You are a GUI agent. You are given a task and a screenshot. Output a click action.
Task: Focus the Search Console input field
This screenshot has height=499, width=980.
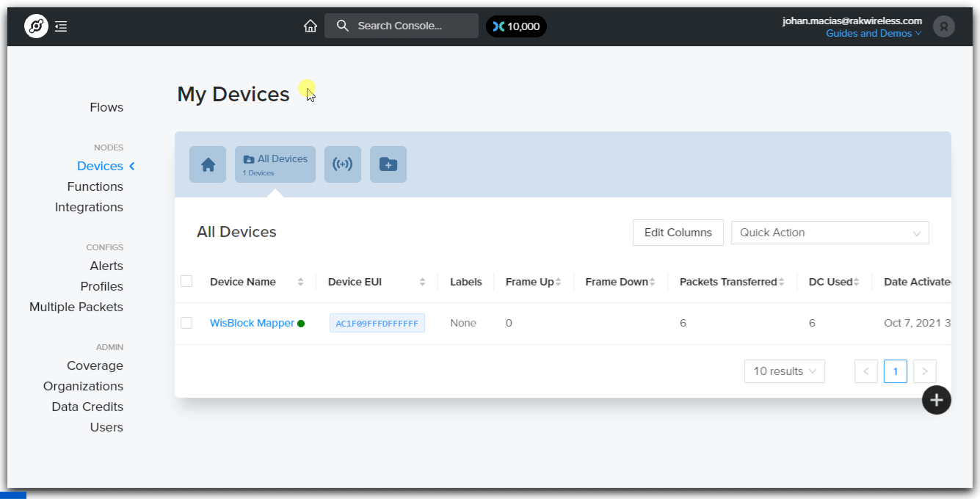(402, 26)
